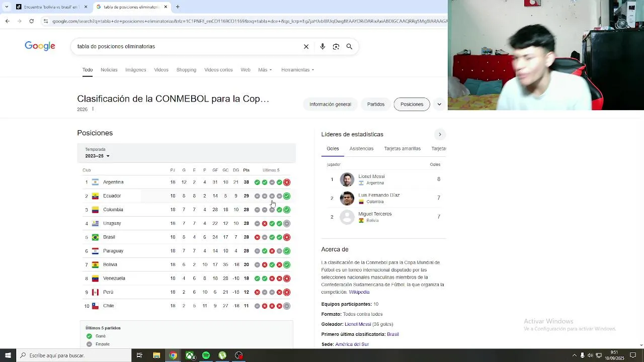Click the page vertical scrollbar down arrow
This screenshot has width=644, height=362.
click(641, 345)
